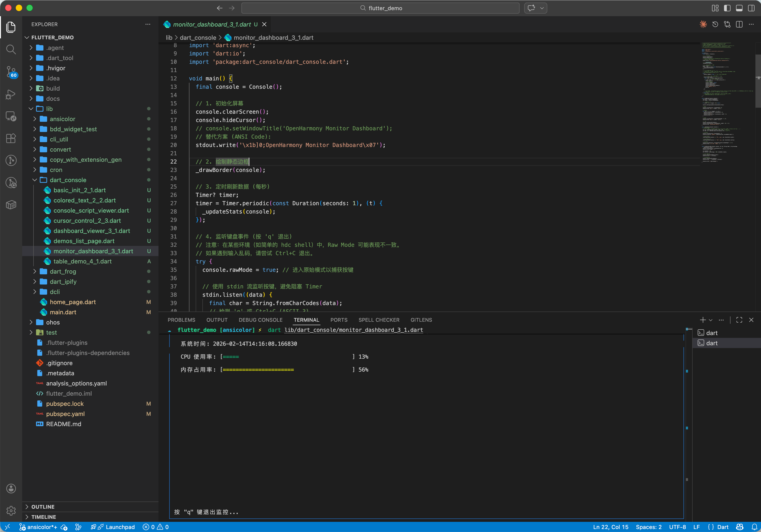The width and height of the screenshot is (761, 532).
Task: Click notifications bell in status bar
Action: coord(754,527)
